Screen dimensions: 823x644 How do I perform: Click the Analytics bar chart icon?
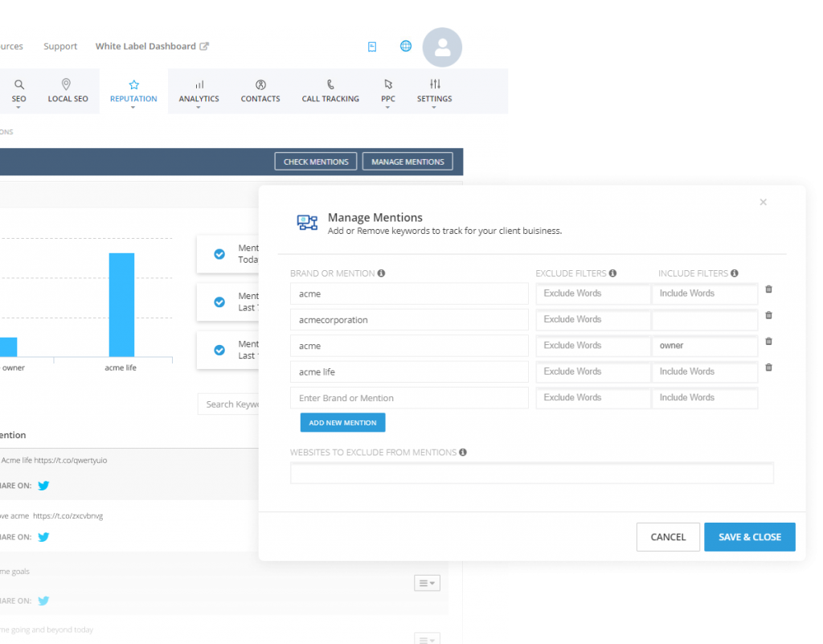tap(199, 84)
